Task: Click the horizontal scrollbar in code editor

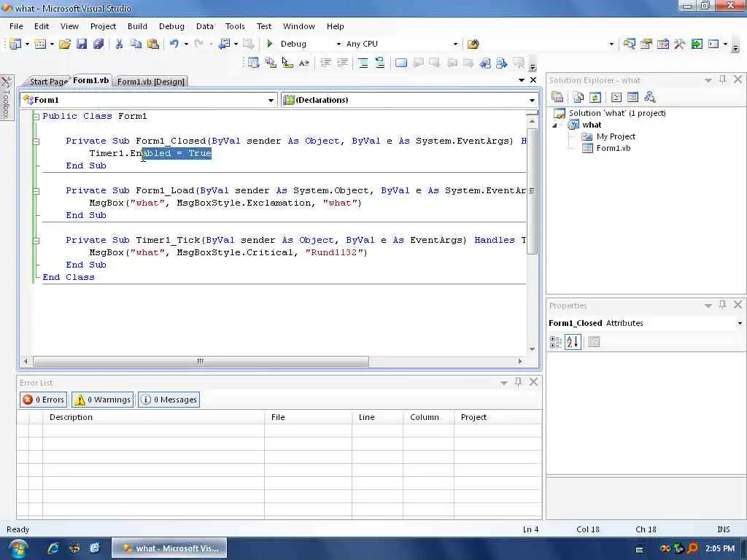Action: click(200, 362)
